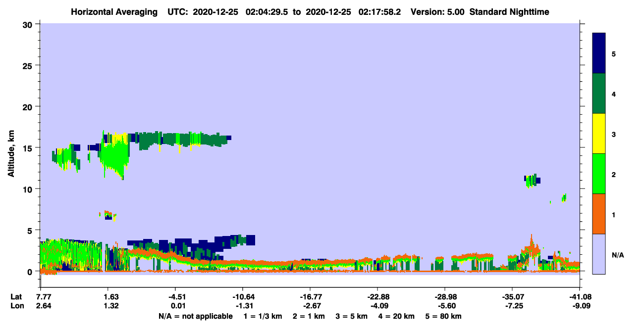The image size is (644, 330).
Task: Click the "N/A = not applicable" legend text
Action: pos(195,316)
